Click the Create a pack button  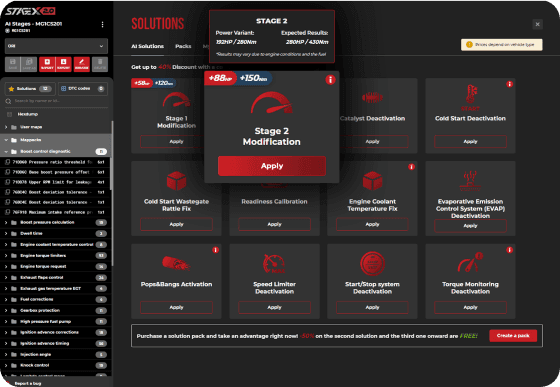[x=513, y=336]
